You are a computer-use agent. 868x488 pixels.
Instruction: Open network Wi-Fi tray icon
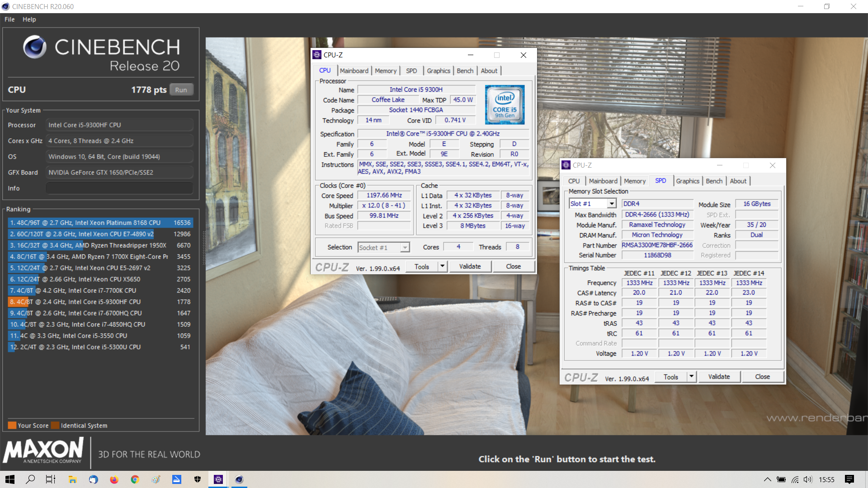[x=795, y=479]
